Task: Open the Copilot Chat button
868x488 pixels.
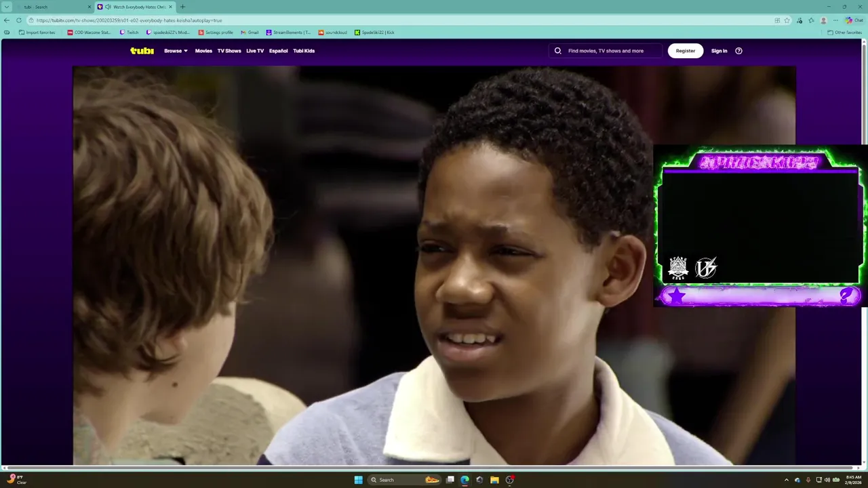Action: (x=854, y=20)
